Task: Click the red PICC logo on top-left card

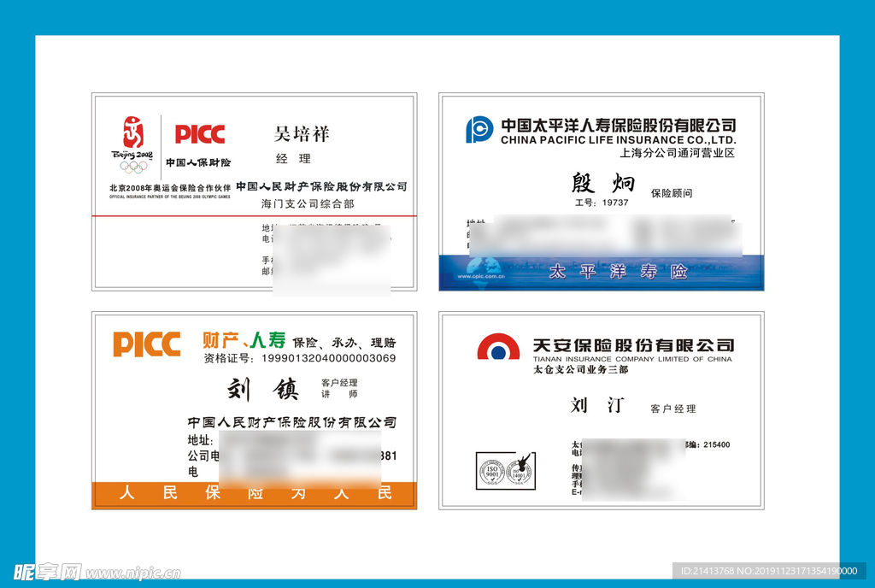Action: [200, 134]
